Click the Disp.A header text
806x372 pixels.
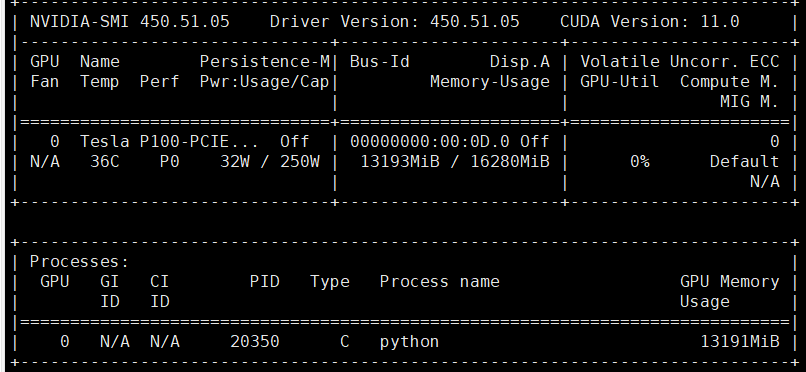point(519,62)
